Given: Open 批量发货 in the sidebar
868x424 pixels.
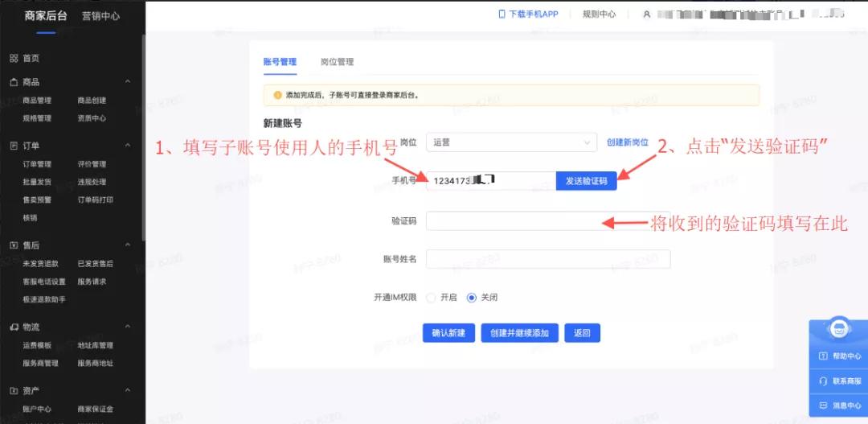Looking at the screenshot, I should coord(37,182).
